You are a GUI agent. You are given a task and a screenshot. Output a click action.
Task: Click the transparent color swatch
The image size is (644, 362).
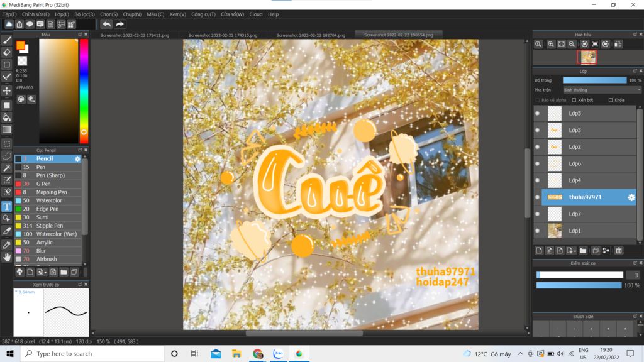coord(22,61)
